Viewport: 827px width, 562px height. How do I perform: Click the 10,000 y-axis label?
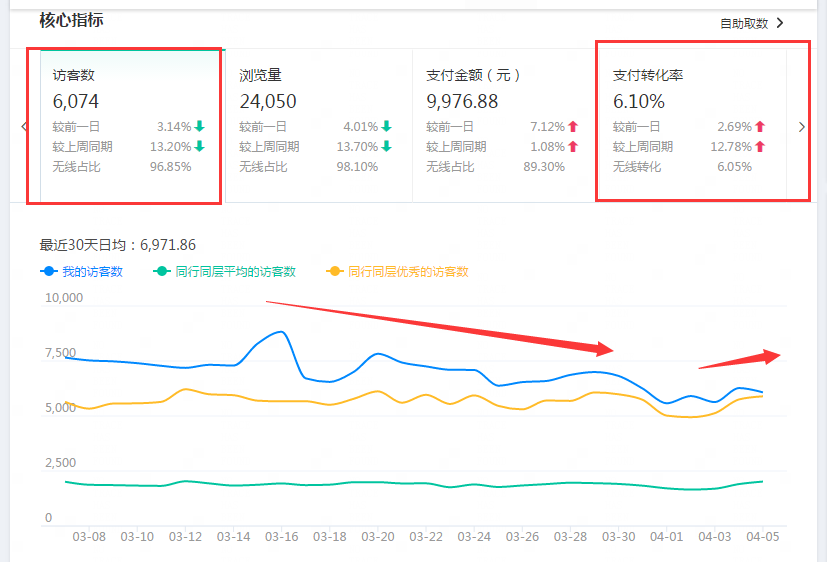(x=64, y=297)
